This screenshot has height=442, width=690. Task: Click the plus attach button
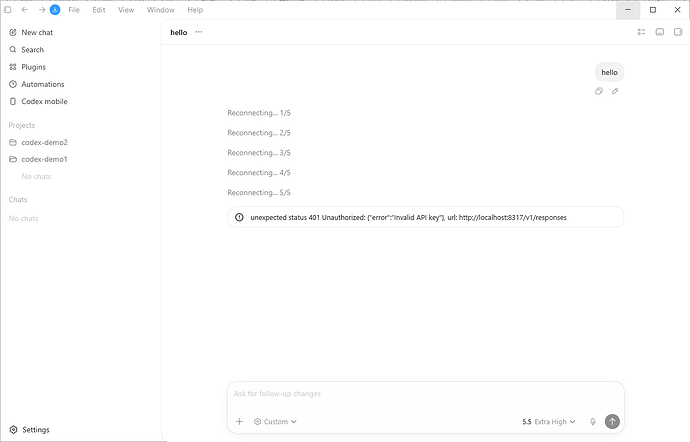pos(239,422)
